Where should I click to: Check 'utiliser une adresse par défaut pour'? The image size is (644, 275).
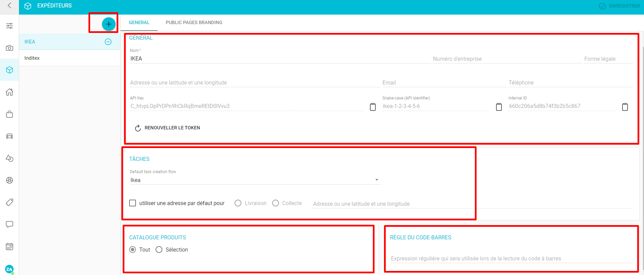pos(133,203)
